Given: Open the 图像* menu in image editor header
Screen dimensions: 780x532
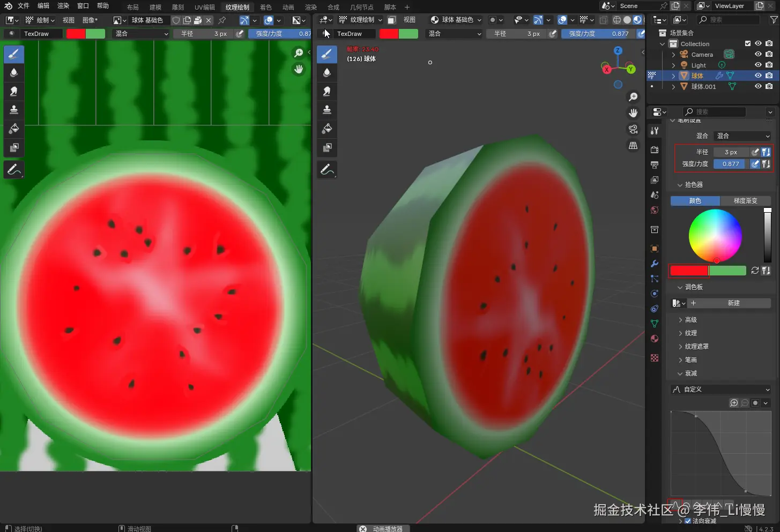Looking at the screenshot, I should click(x=90, y=20).
